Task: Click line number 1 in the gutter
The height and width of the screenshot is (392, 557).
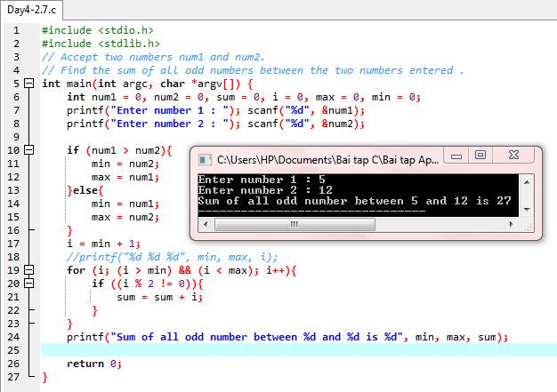Action: [x=16, y=30]
